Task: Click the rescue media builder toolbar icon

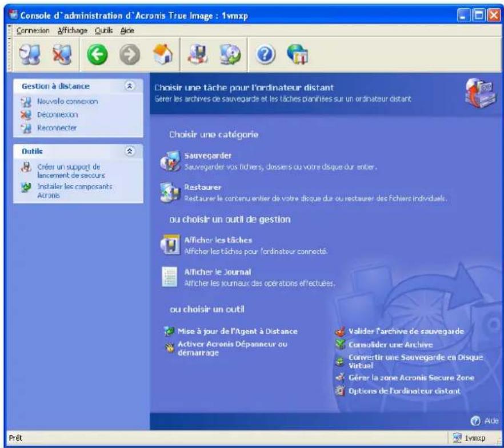Action: click(x=198, y=54)
